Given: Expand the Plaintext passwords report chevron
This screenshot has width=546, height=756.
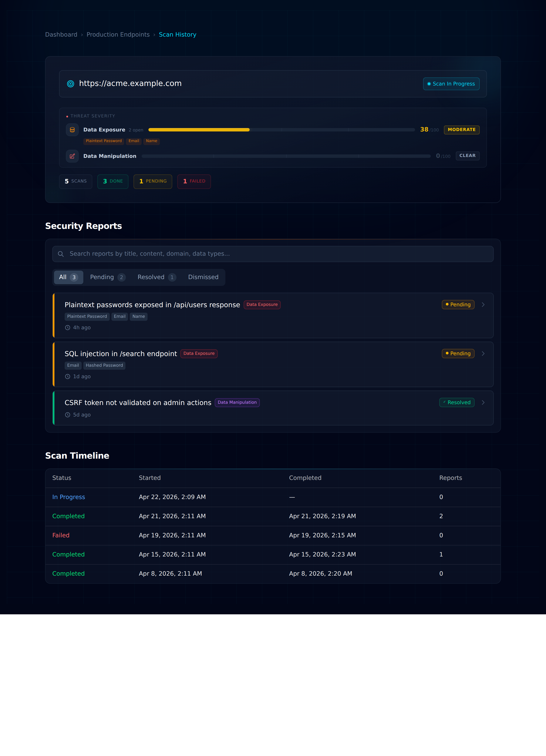Looking at the screenshot, I should pyautogui.click(x=483, y=305).
